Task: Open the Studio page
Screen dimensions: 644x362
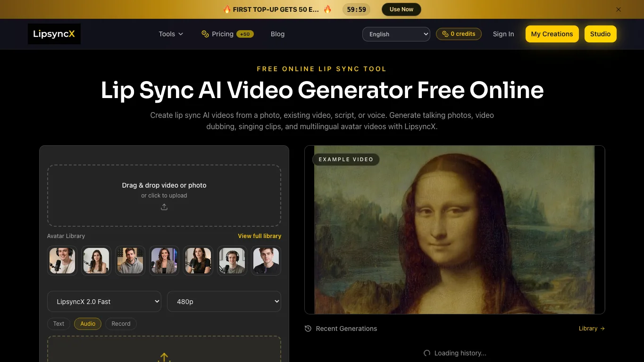Action: pos(600,34)
